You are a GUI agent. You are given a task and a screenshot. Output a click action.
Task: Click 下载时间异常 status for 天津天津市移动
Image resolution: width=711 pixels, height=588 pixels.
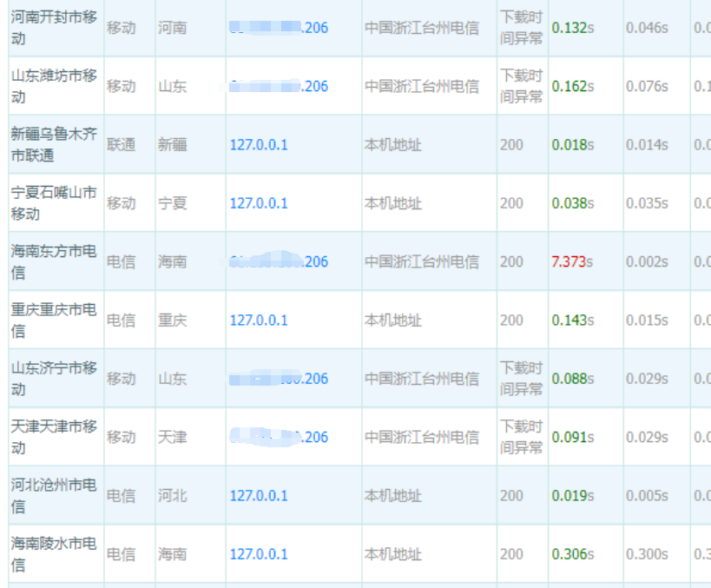point(521,437)
